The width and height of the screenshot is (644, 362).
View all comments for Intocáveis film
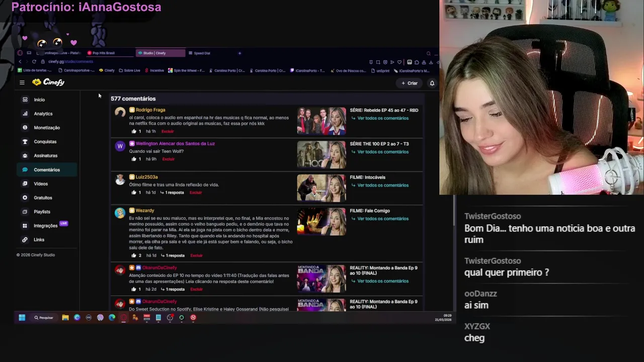click(380, 185)
